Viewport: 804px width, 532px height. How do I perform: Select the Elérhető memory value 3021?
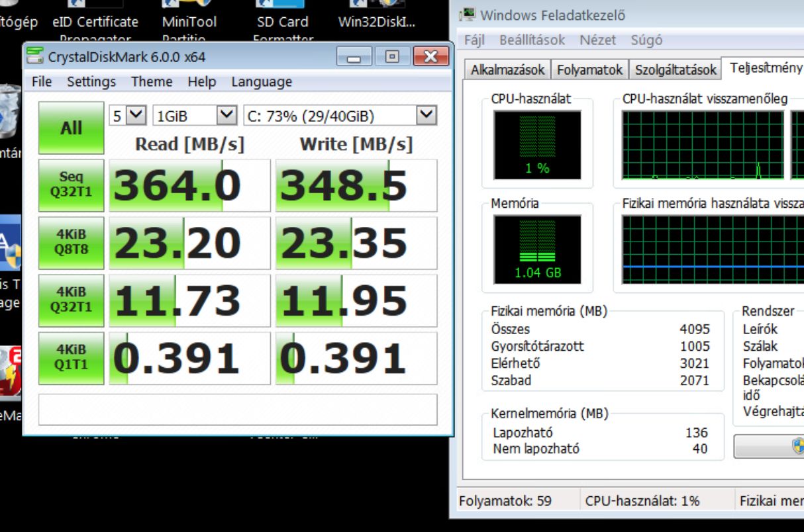694,363
